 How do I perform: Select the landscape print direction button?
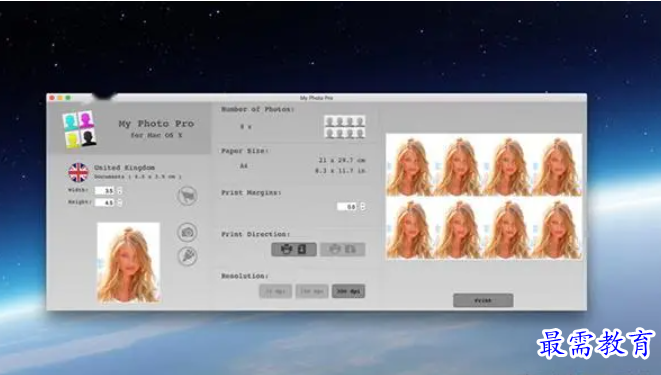(x=342, y=249)
